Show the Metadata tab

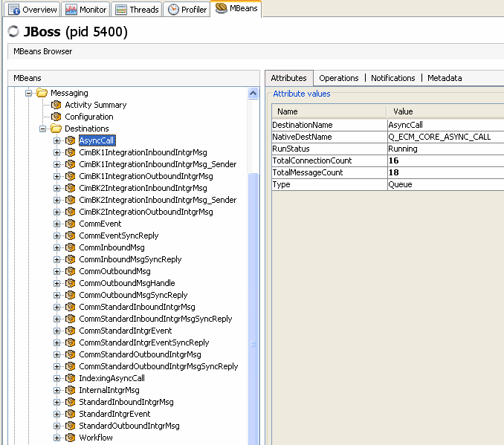pos(445,78)
